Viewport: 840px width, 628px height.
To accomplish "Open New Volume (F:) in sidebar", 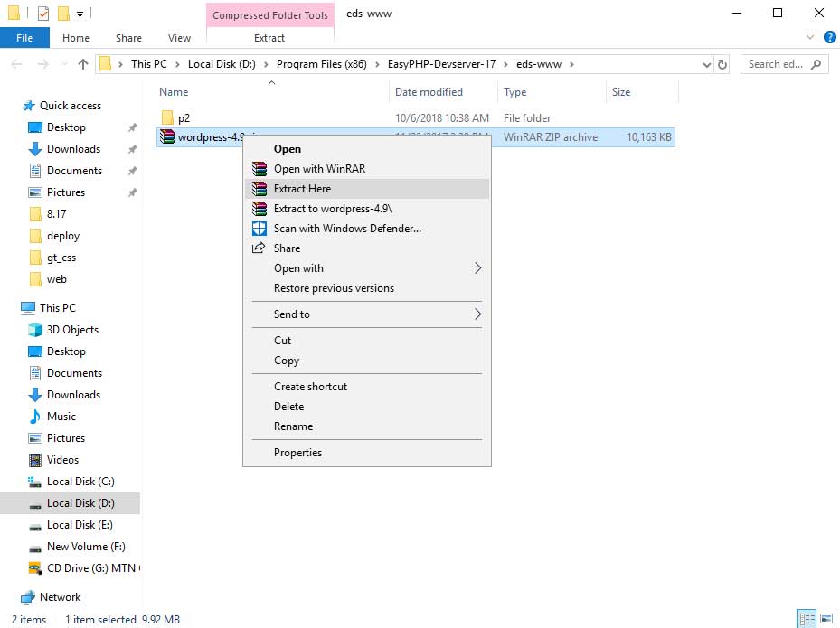I will click(x=86, y=547).
